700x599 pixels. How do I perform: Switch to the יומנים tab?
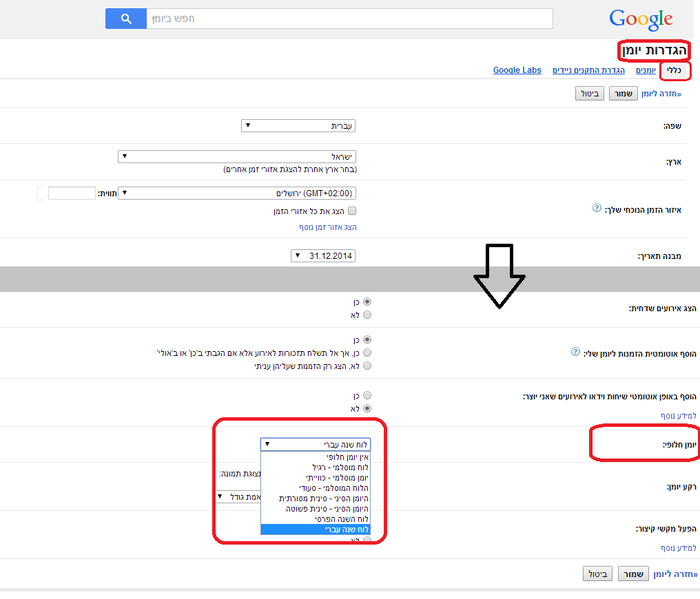point(646,70)
